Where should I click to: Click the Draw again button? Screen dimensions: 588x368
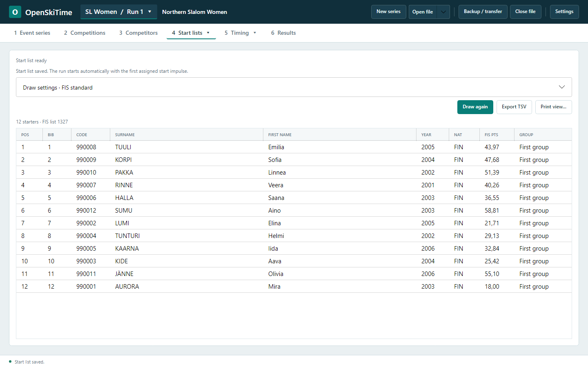475,107
